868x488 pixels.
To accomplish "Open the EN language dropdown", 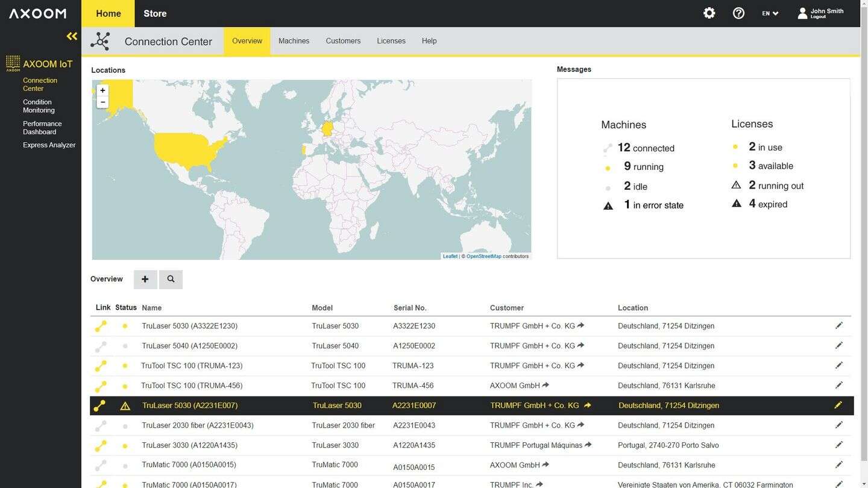I will (x=770, y=13).
